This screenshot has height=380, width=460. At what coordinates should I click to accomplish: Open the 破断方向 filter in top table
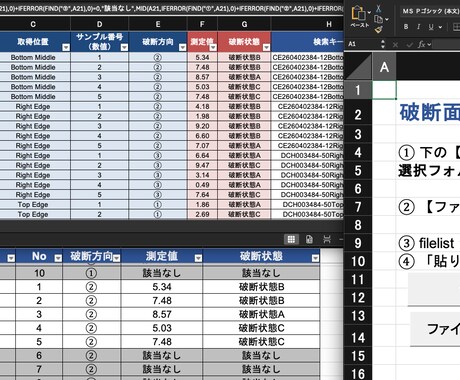(x=182, y=47)
